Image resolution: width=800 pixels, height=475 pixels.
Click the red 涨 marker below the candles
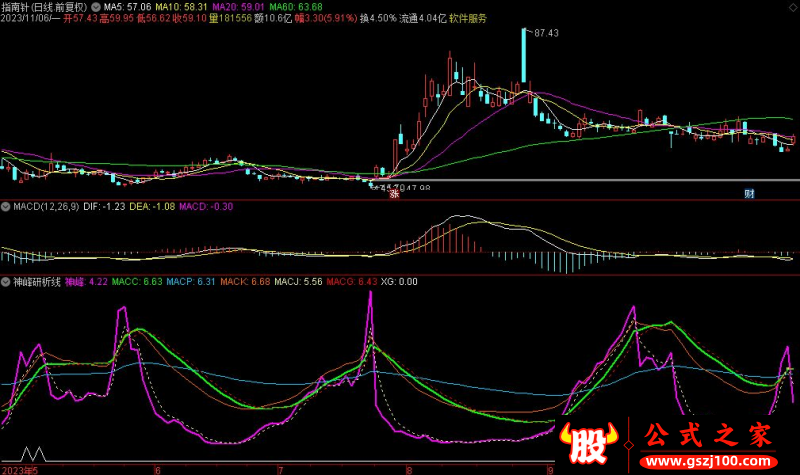tap(394, 193)
